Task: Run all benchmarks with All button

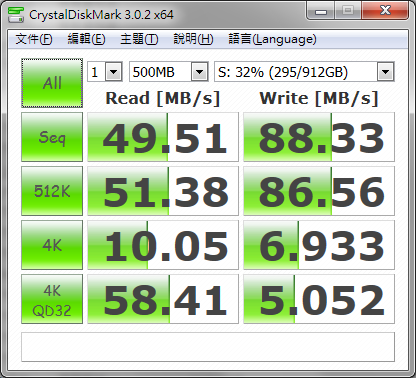Action: pyautogui.click(x=52, y=83)
